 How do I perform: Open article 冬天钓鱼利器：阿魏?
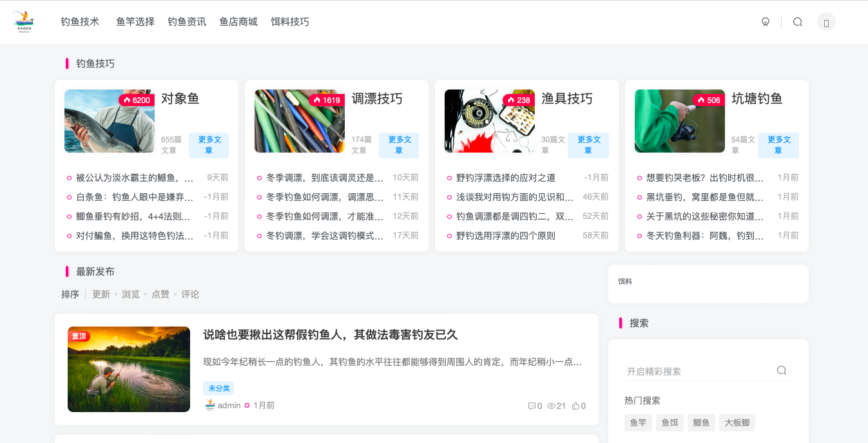(705, 236)
